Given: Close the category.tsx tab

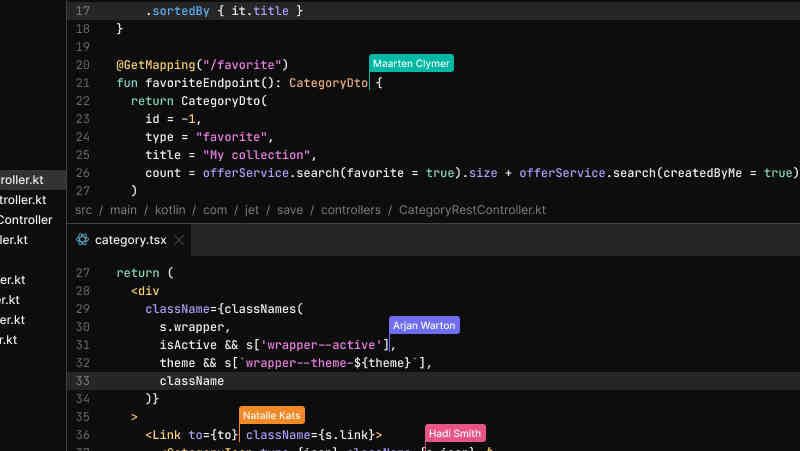Looking at the screenshot, I should point(179,240).
